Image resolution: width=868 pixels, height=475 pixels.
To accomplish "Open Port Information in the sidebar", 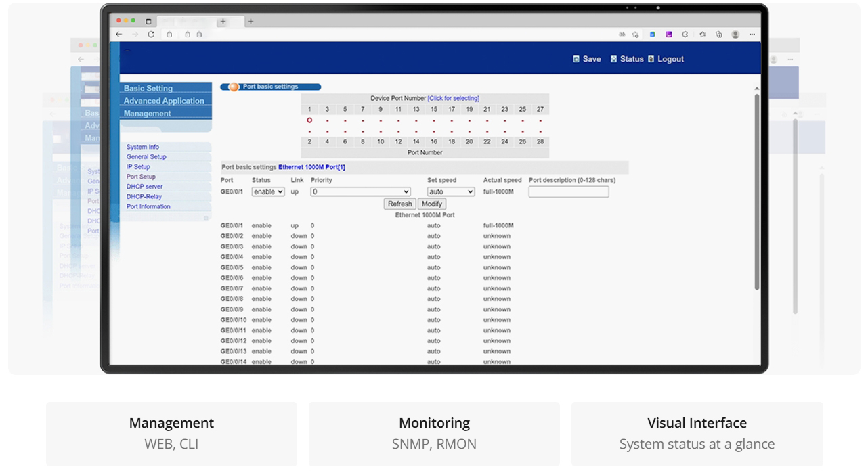I will point(148,207).
